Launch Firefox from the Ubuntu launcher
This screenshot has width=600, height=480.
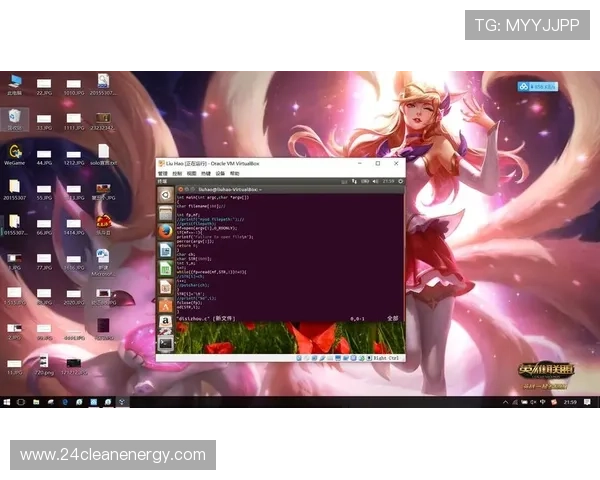(x=165, y=230)
